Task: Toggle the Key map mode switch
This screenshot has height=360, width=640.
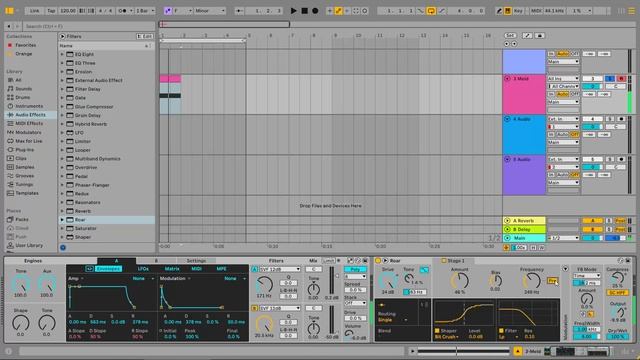Action: 518,11
